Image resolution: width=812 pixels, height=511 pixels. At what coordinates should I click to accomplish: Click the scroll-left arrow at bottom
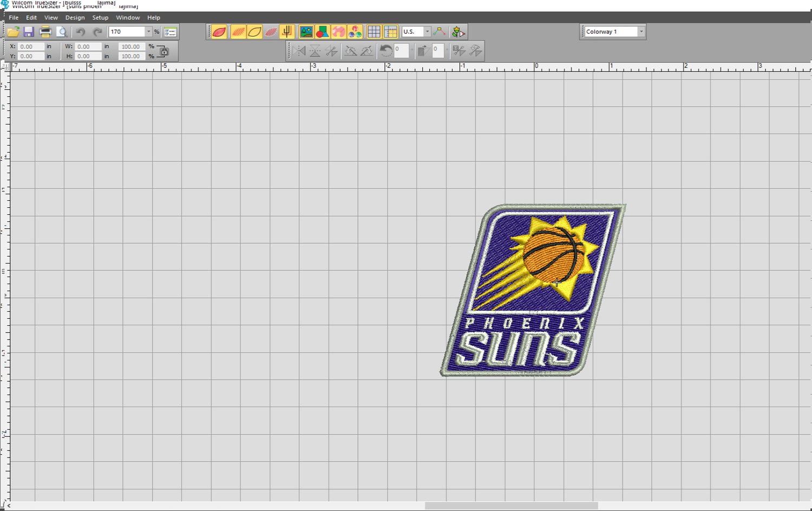(9, 506)
